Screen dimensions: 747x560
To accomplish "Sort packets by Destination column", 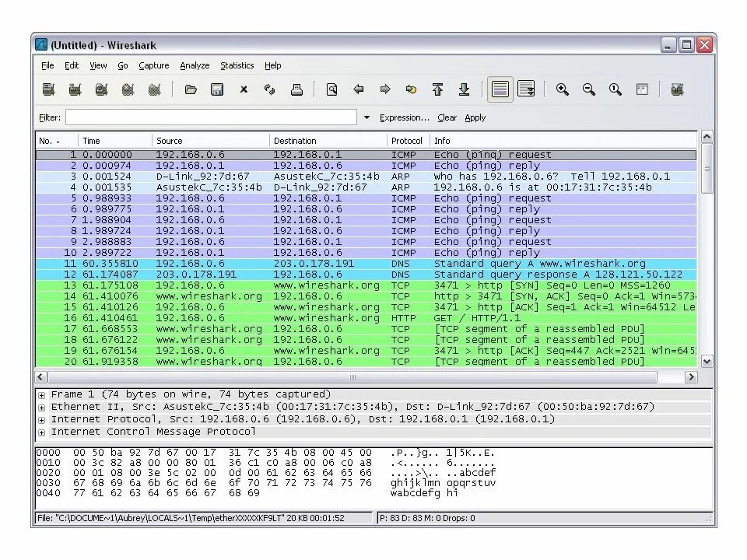I will (328, 141).
